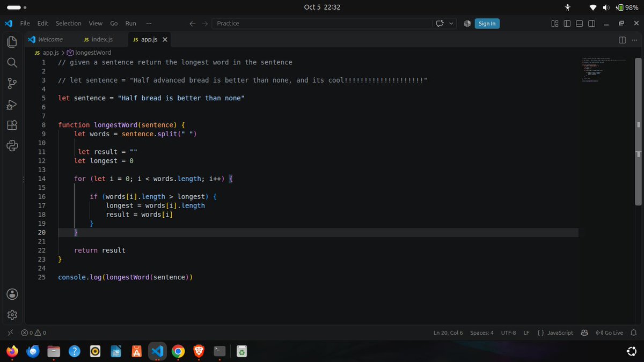Image resolution: width=644 pixels, height=362 pixels.
Task: Open the Trash from the dock
Action: pos(242,351)
